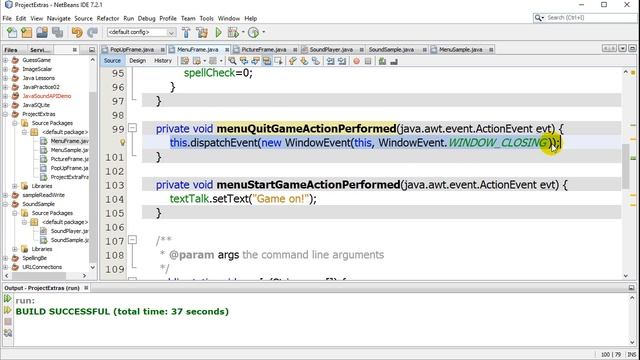Viewport: 640px width, 360px height.
Task: Open the default config dropdown
Action: 171,32
